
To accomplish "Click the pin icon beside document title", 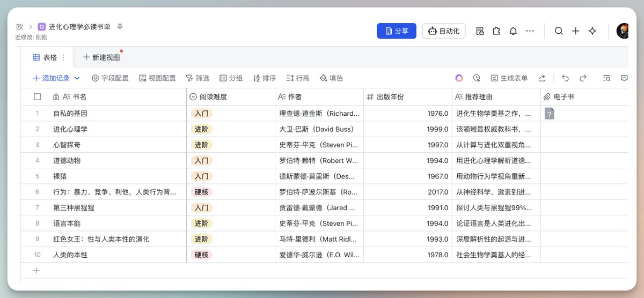I will click(120, 26).
